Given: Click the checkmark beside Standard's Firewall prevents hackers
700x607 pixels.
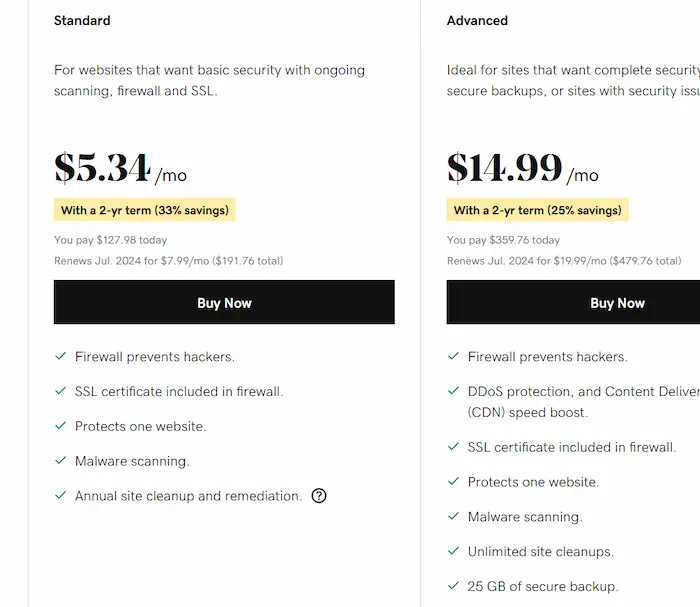Looking at the screenshot, I should coord(61,357).
